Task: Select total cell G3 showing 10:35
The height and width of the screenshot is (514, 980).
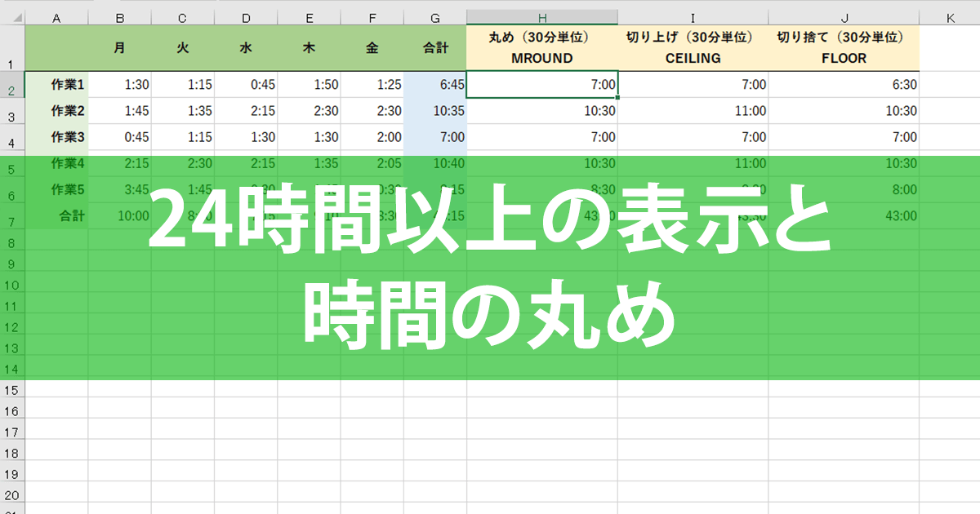Action: (x=434, y=111)
